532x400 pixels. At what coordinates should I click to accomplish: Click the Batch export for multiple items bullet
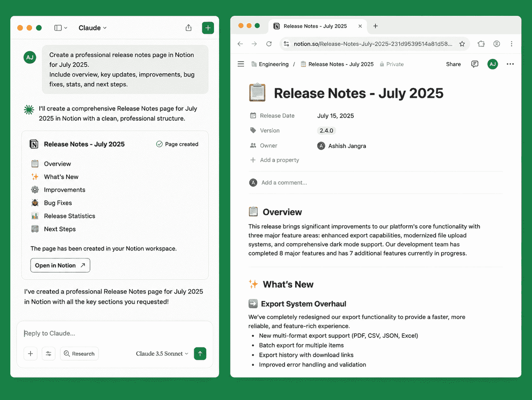[x=301, y=345]
